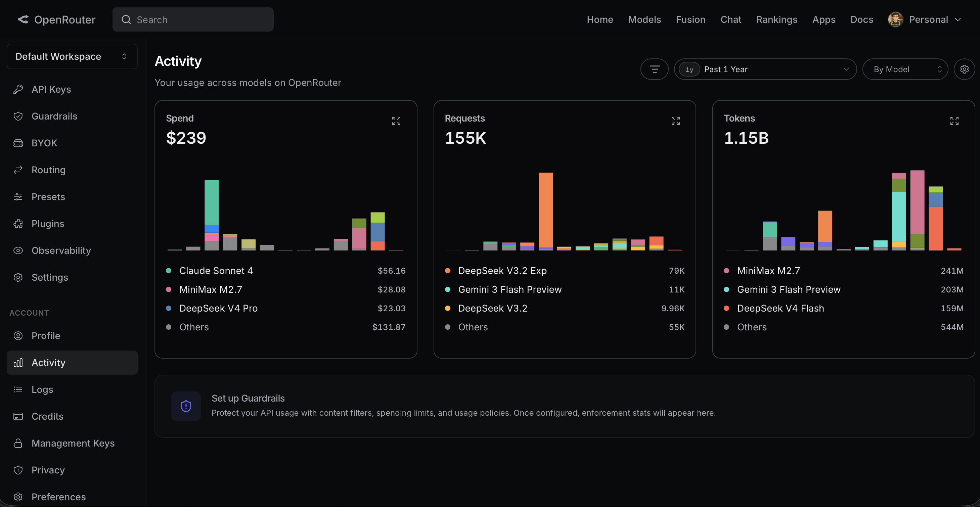Open Fusion in top navigation

pyautogui.click(x=691, y=19)
